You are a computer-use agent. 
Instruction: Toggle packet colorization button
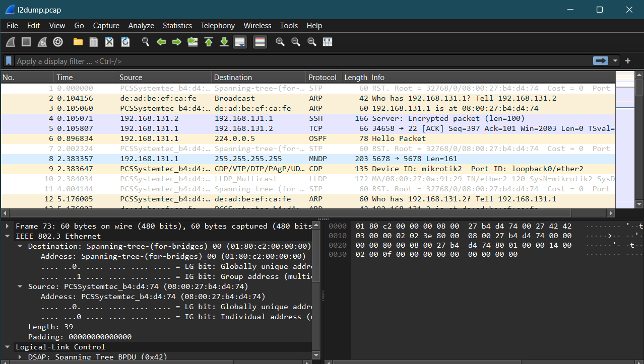pyautogui.click(x=260, y=42)
